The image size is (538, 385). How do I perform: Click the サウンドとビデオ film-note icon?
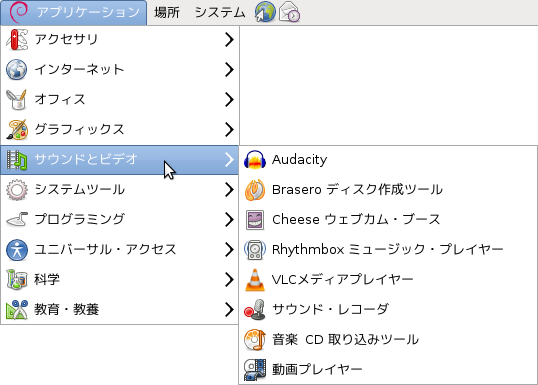[x=16, y=160]
